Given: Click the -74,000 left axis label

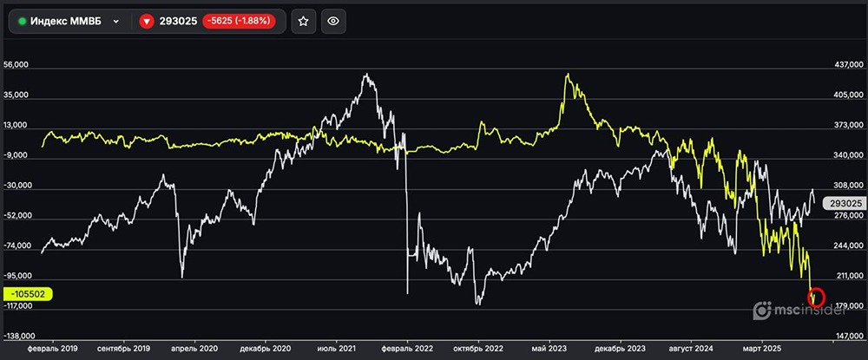Looking at the screenshot, I should coord(16,246).
